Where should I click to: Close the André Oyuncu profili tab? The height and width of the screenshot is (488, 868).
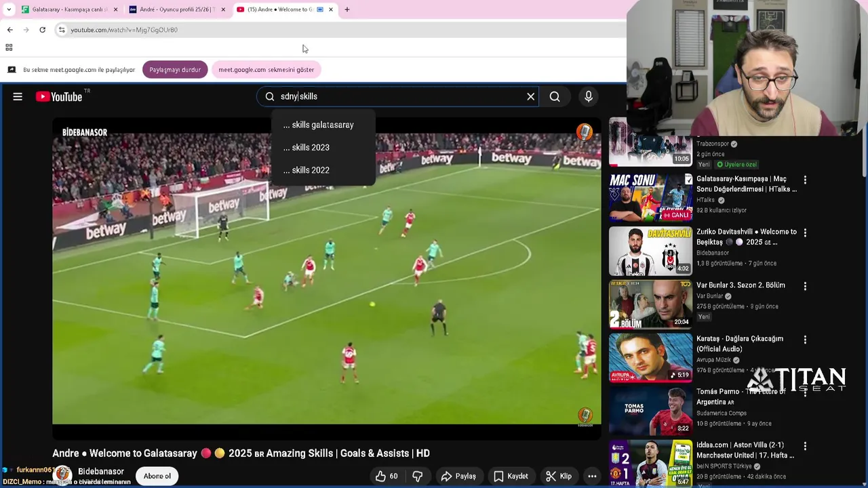[x=223, y=9]
